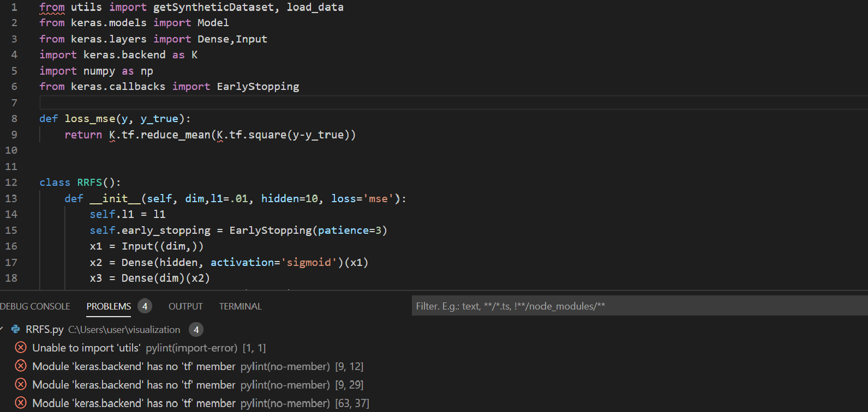Click the problem count badge next to PROBLEMS
Image resolution: width=868 pixels, height=412 pixels.
pyautogui.click(x=145, y=306)
